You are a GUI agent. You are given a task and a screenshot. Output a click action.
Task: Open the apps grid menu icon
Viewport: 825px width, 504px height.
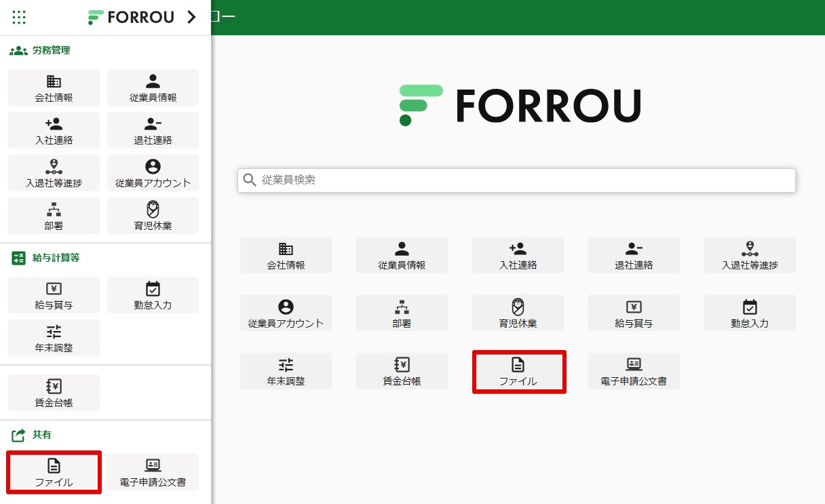[19, 17]
